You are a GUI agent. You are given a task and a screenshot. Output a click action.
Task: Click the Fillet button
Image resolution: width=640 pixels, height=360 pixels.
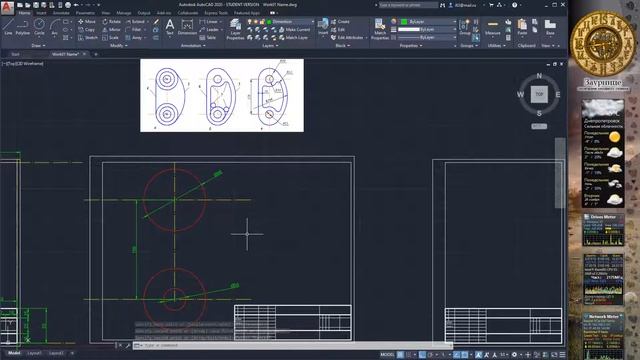pyautogui.click(x=134, y=29)
